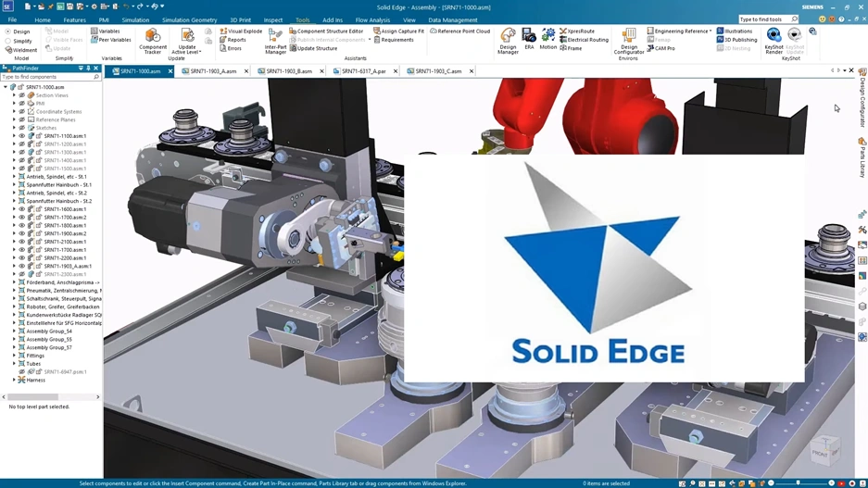
Task: Expand the Coordinate Systems node
Action: 15,111
